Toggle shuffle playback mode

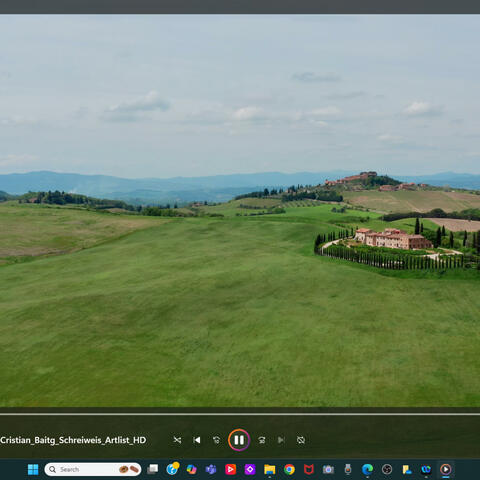click(177, 440)
